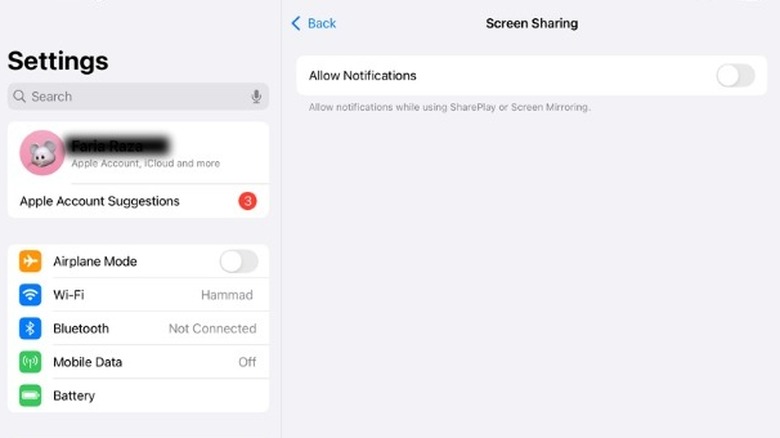The height and width of the screenshot is (438, 780).
Task: Tap the green Mobile Data antenna icon
Action: pyautogui.click(x=30, y=362)
